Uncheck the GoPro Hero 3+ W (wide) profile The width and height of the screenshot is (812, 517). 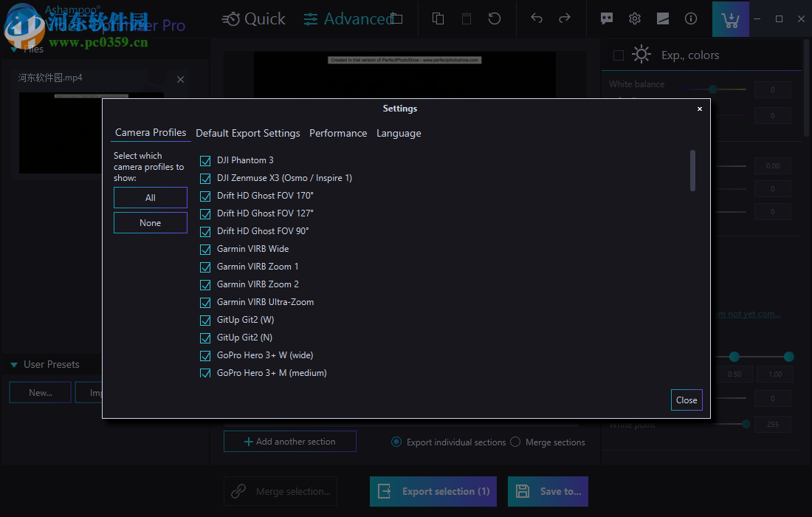[204, 355]
